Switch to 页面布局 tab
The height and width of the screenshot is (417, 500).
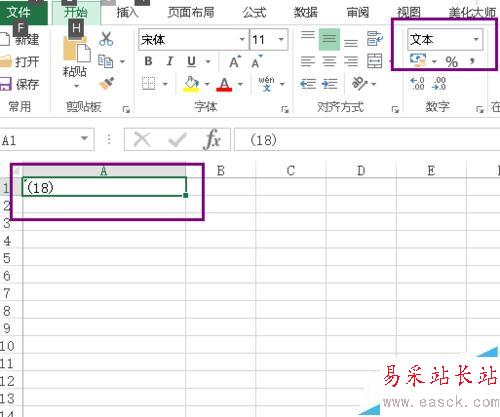tap(191, 13)
